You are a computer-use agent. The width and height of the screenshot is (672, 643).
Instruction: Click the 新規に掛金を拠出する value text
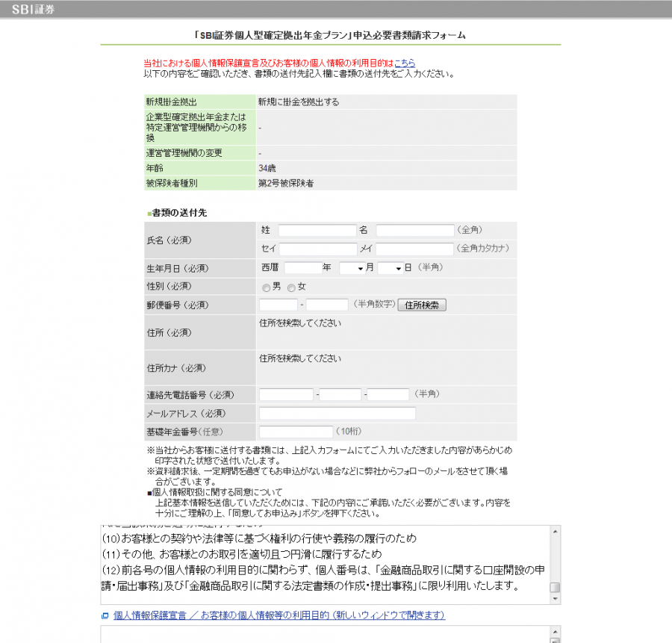tap(298, 102)
